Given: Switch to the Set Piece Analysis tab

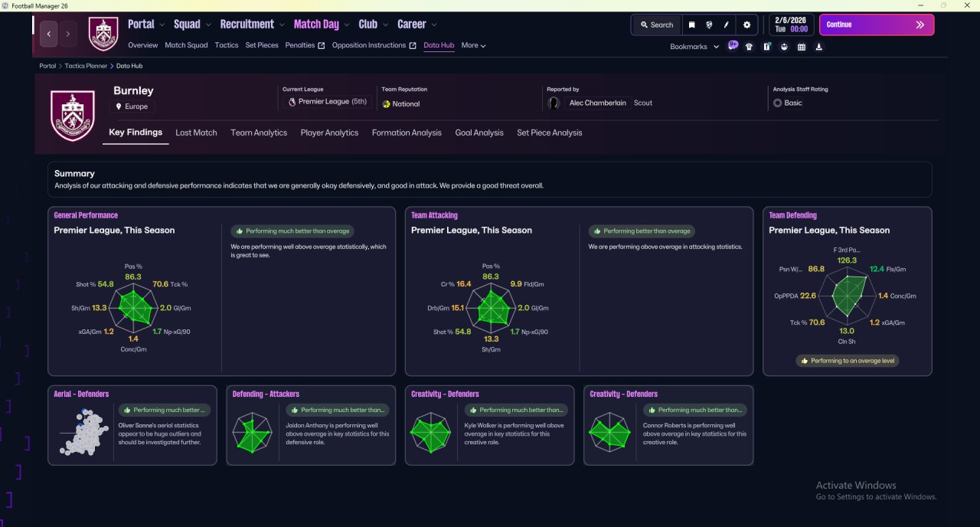Looking at the screenshot, I should click(x=549, y=133).
